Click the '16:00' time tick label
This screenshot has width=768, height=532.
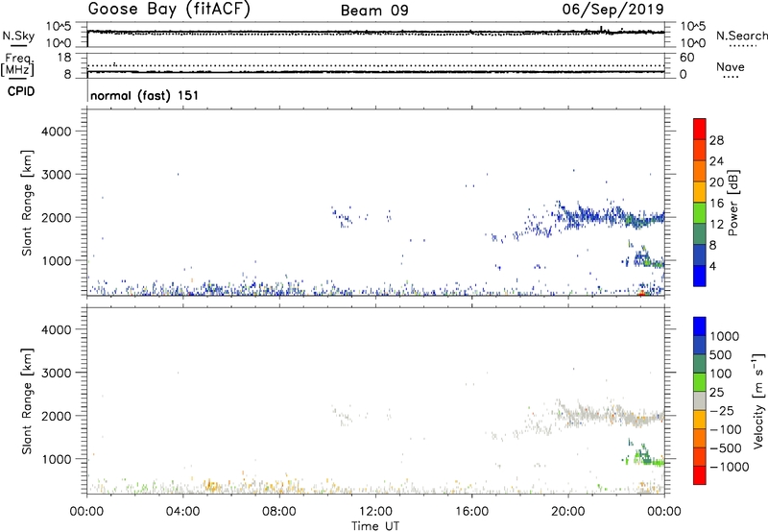point(471,512)
